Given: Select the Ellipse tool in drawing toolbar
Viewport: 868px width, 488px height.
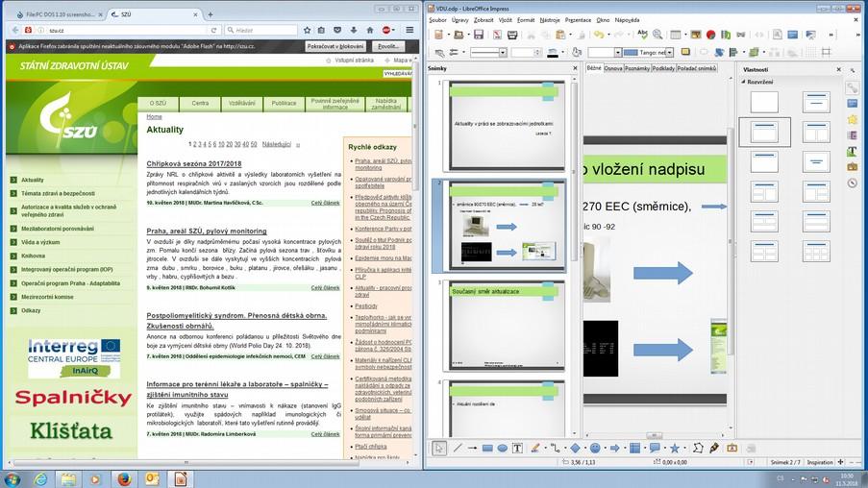Looking at the screenshot, I should (502, 449).
